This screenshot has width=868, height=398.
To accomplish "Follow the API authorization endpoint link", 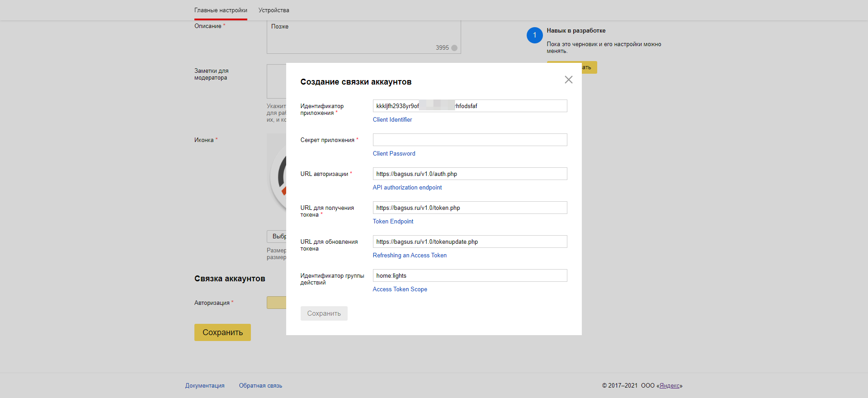I will point(407,188).
